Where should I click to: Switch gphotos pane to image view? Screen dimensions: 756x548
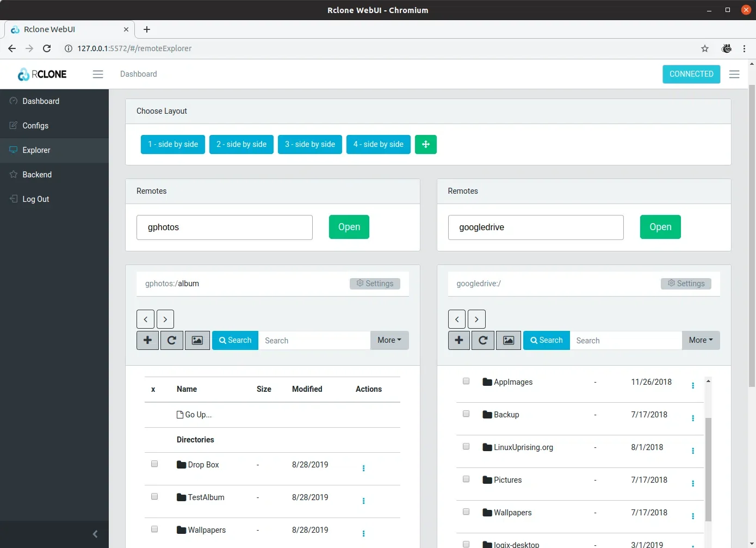click(x=197, y=340)
